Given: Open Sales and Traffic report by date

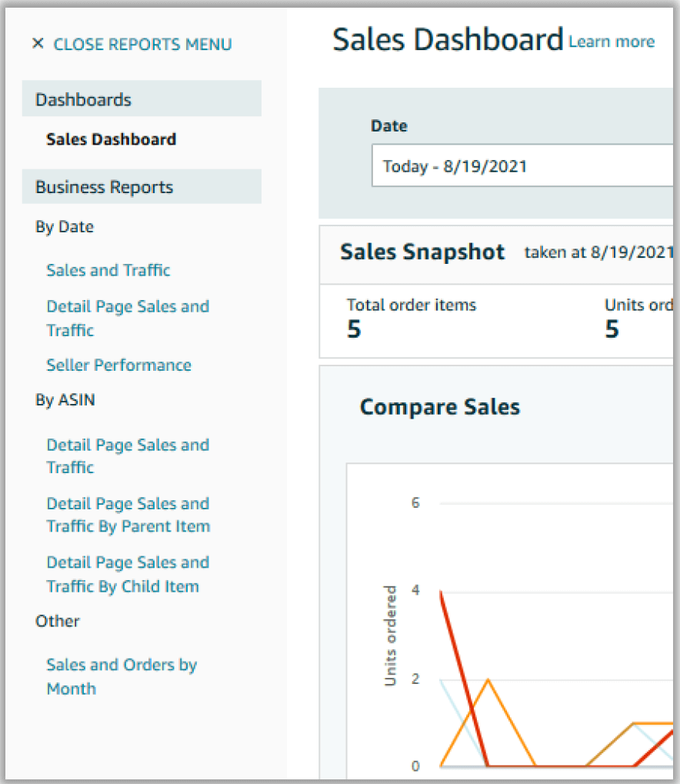Looking at the screenshot, I should (108, 270).
